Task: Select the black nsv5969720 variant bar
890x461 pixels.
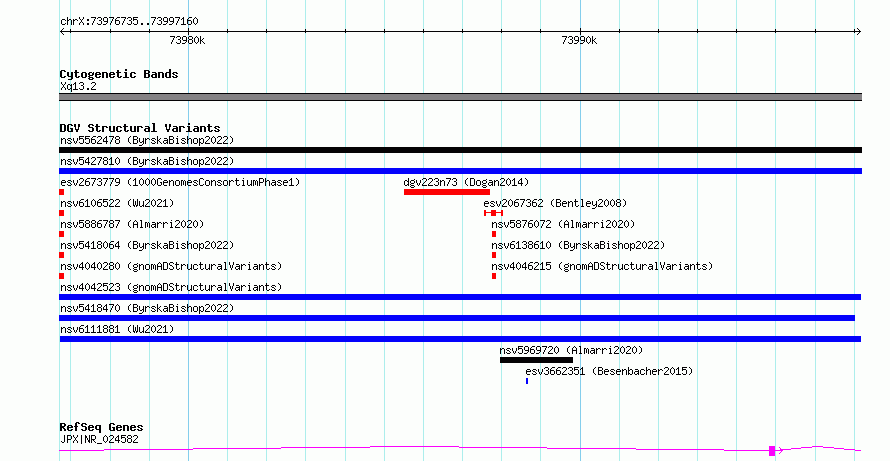Action: pyautogui.click(x=536, y=360)
